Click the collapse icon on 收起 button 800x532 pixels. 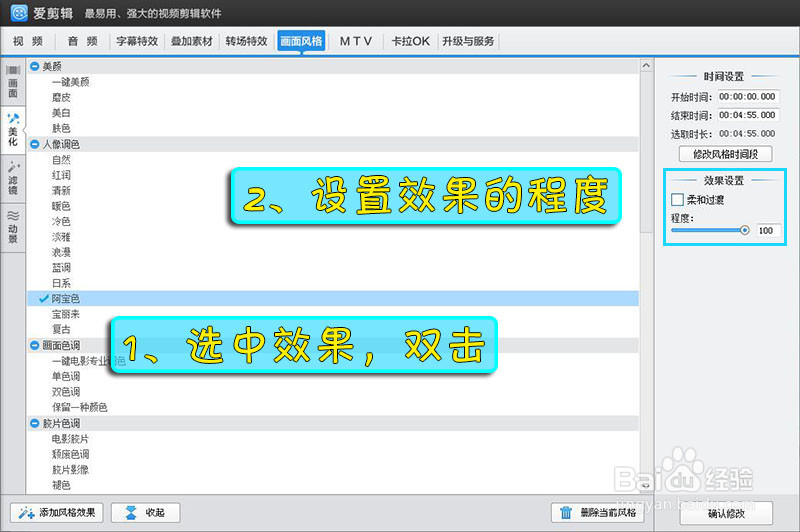[x=131, y=513]
